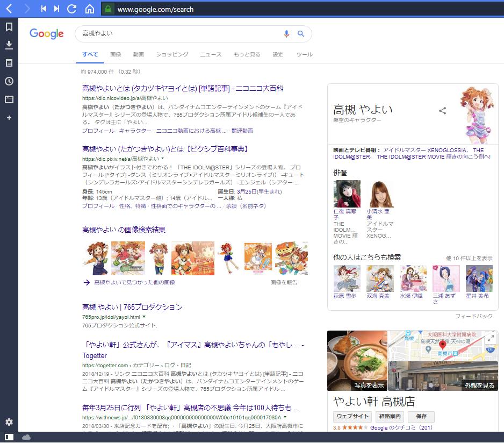Open the history clock panel
Viewport: 504px width, 443px height.
coord(9,81)
